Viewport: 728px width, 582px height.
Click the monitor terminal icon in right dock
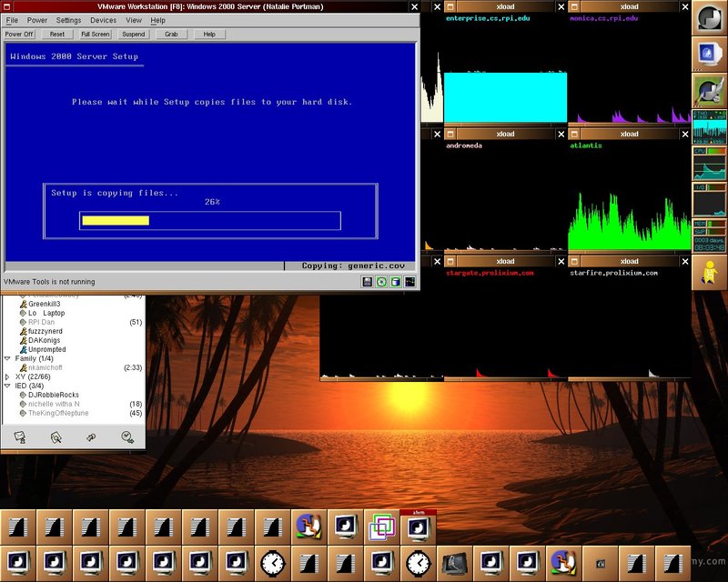click(709, 54)
